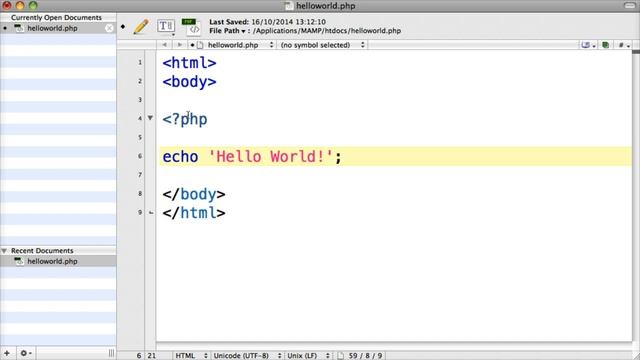
Task: Open the HTML language popup in status bar
Action: (x=191, y=356)
